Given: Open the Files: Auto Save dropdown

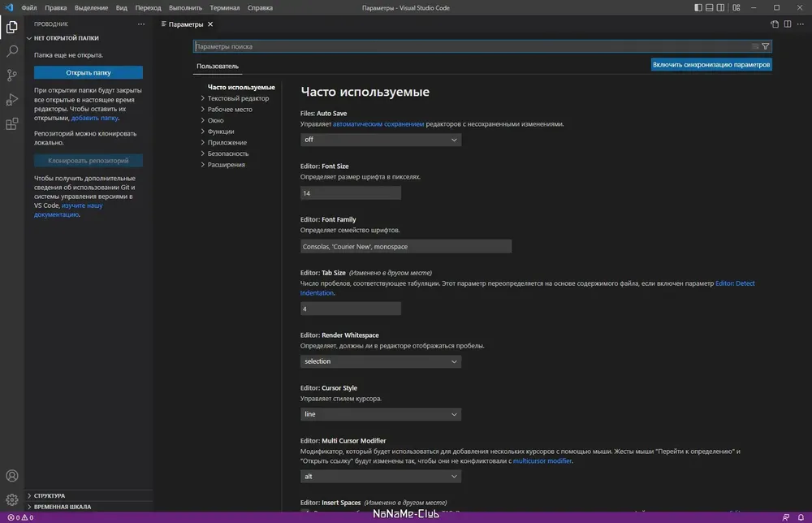Looking at the screenshot, I should [381, 140].
